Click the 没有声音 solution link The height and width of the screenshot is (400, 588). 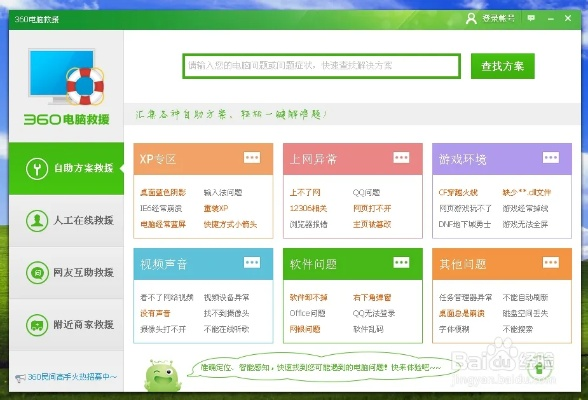(155, 313)
